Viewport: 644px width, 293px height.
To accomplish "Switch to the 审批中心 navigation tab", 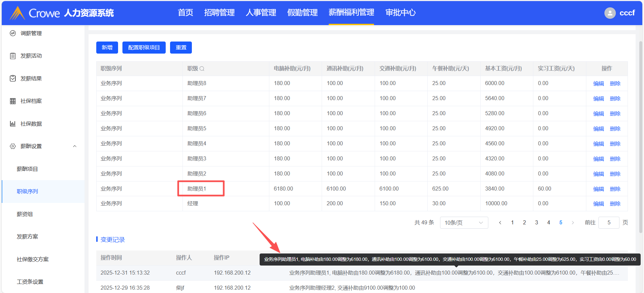I will coord(400,13).
